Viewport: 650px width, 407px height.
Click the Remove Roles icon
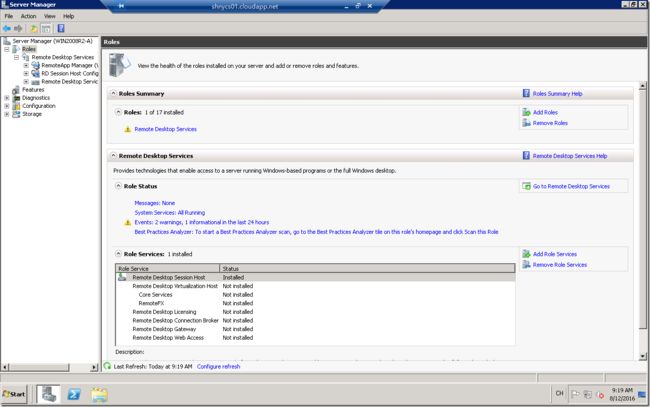point(526,123)
